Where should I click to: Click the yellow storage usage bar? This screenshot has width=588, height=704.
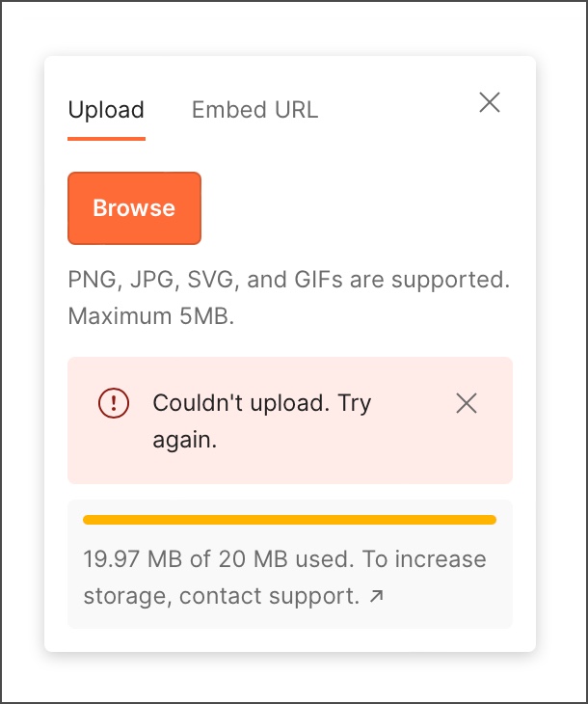pos(289,520)
